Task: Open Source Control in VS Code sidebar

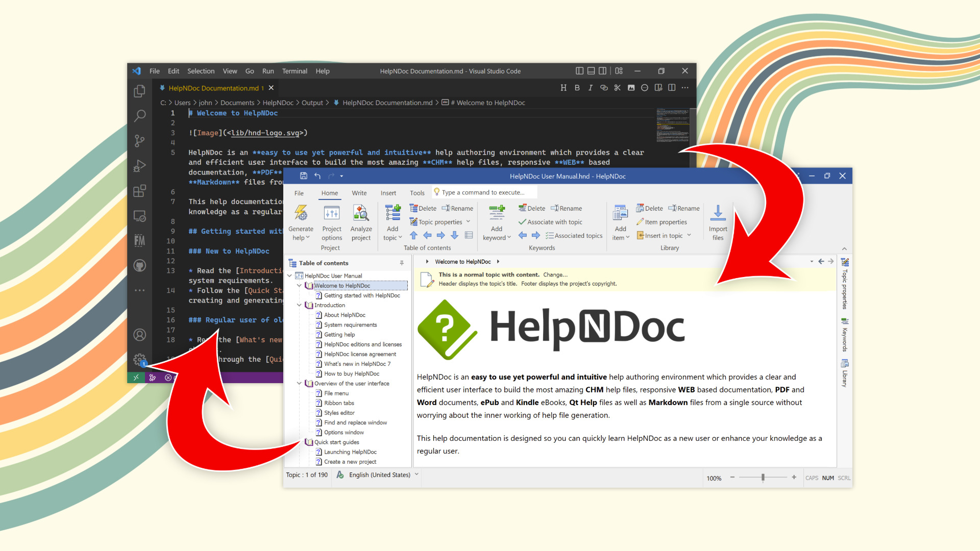Action: coord(139,141)
